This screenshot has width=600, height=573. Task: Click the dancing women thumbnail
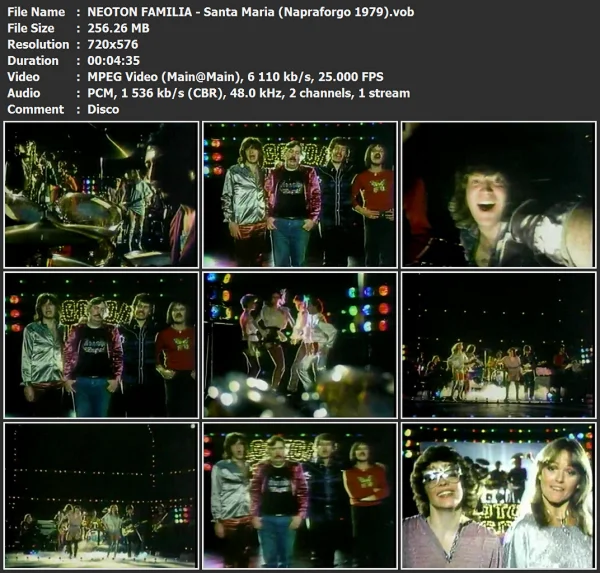(300, 345)
